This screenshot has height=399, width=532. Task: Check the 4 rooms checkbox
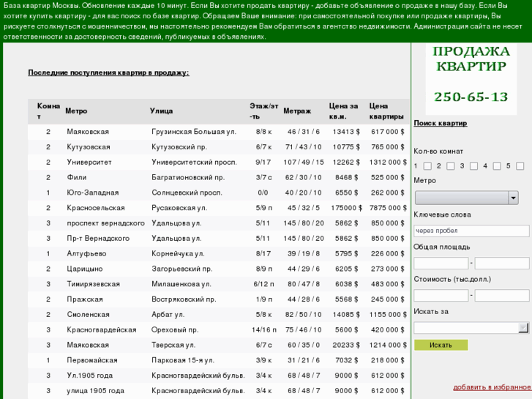point(497,166)
